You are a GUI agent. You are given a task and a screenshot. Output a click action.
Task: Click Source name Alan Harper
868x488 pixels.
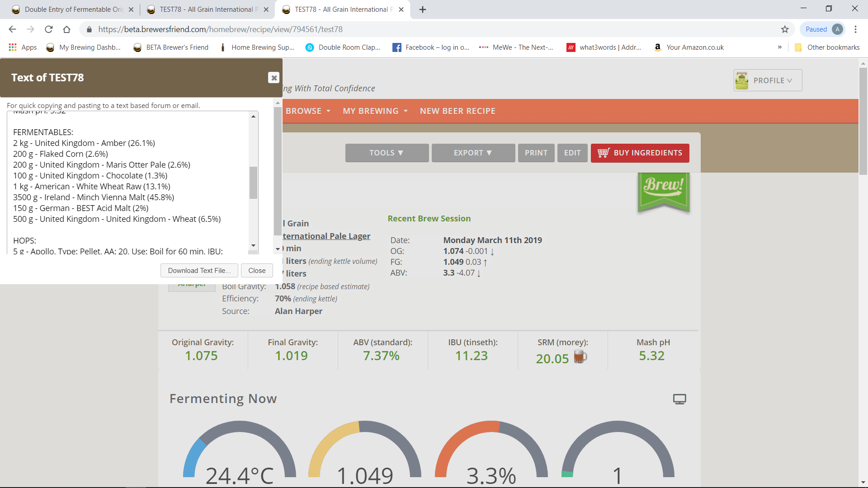[298, 311]
